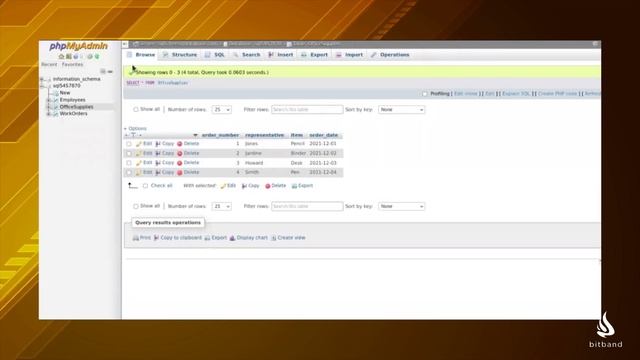Check the Jardine row checkbox
The image size is (640, 360).
(x=129, y=153)
